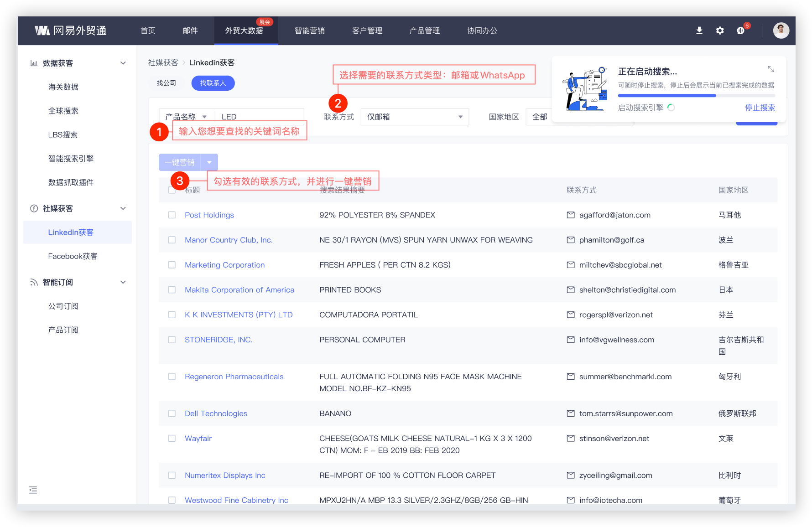Check the K K INVESTMENTS (PTY) LTD row
This screenshot has height=527, width=812.
point(172,315)
